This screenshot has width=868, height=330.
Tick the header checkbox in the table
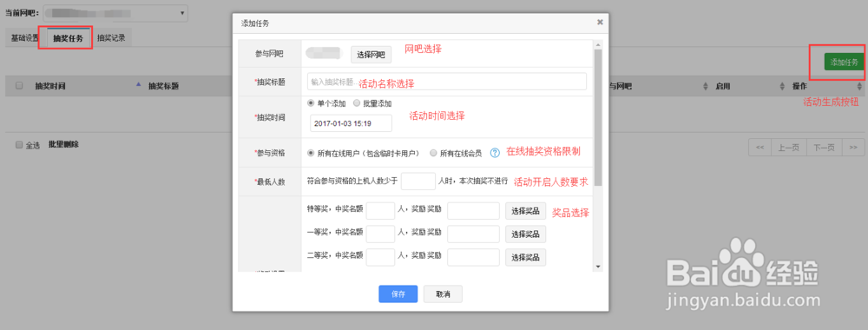19,86
